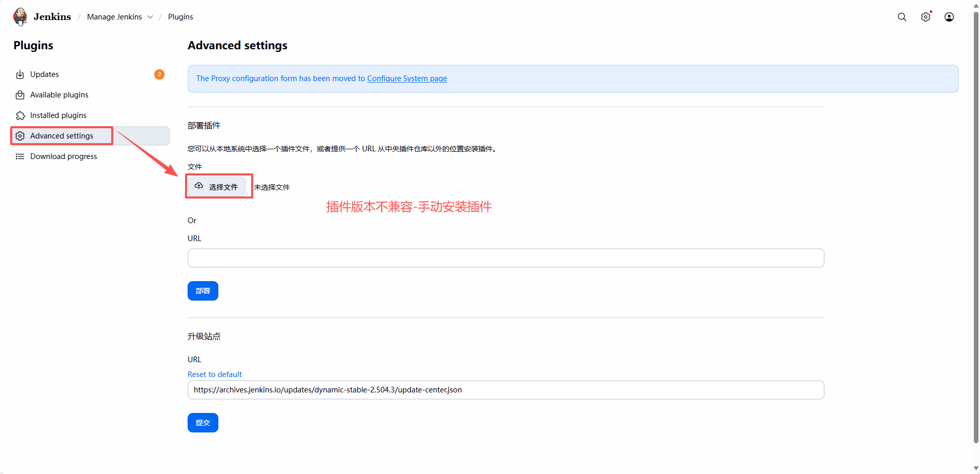
Task: Follow the Configure System page link
Action: pyautogui.click(x=407, y=78)
